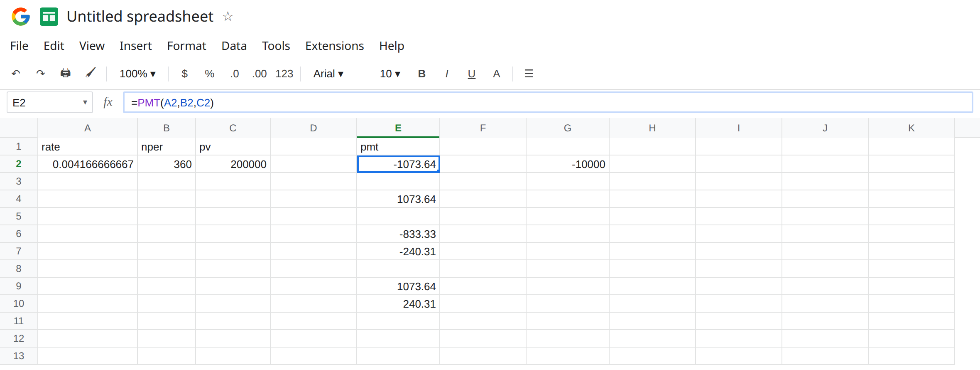Open the text color A button
This screenshot has height=370, width=980.
pos(496,74)
